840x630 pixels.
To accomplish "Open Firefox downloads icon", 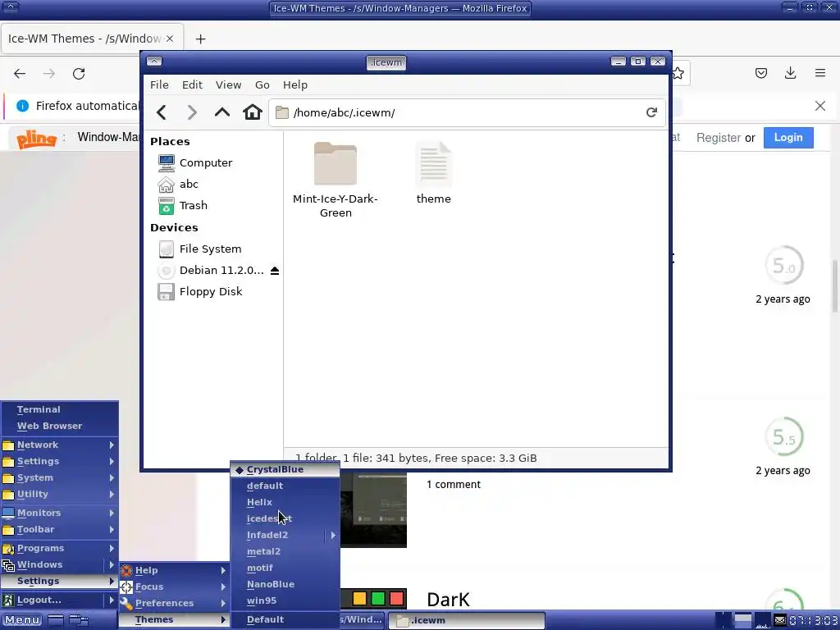I will pyautogui.click(x=790, y=73).
